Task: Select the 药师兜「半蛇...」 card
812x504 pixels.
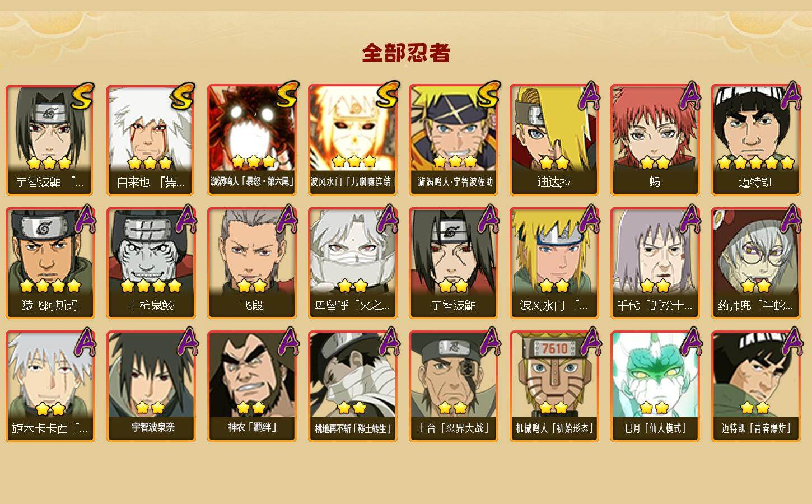Action: click(755, 263)
